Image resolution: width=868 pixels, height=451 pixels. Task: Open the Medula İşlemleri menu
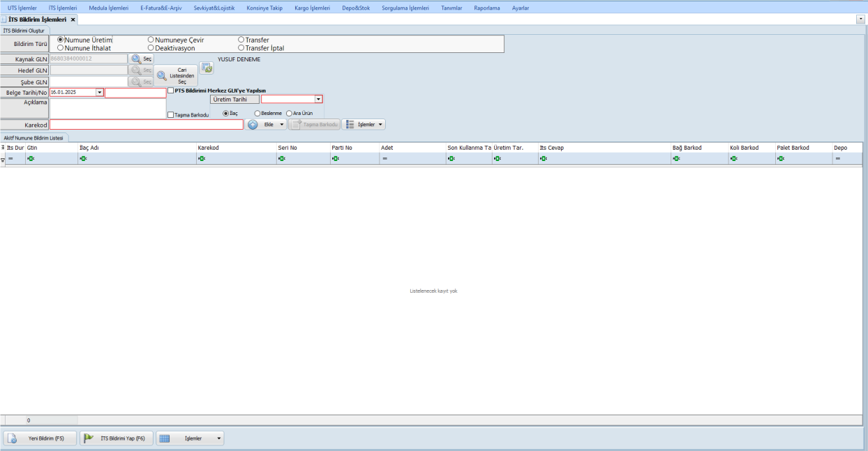109,8
